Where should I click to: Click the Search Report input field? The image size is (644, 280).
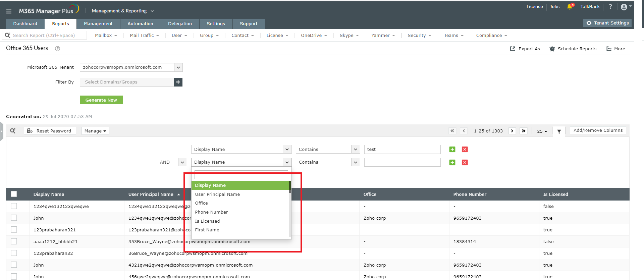tap(45, 35)
